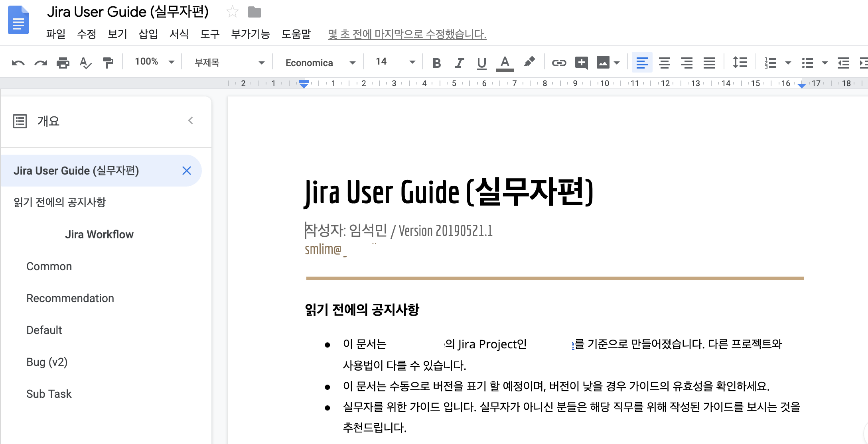Open the line spacing options icon
Screen dimensions: 868x444
coord(740,63)
